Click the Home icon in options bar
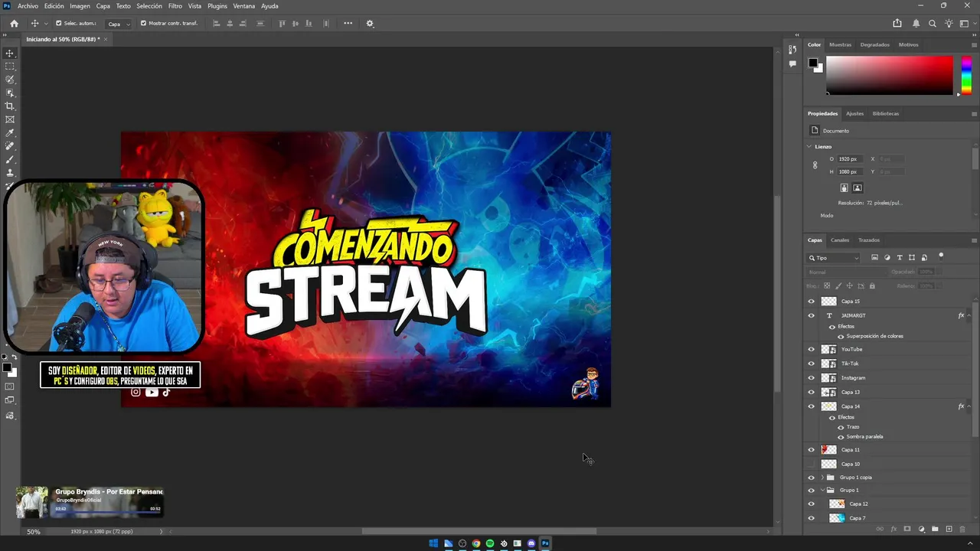 point(14,24)
